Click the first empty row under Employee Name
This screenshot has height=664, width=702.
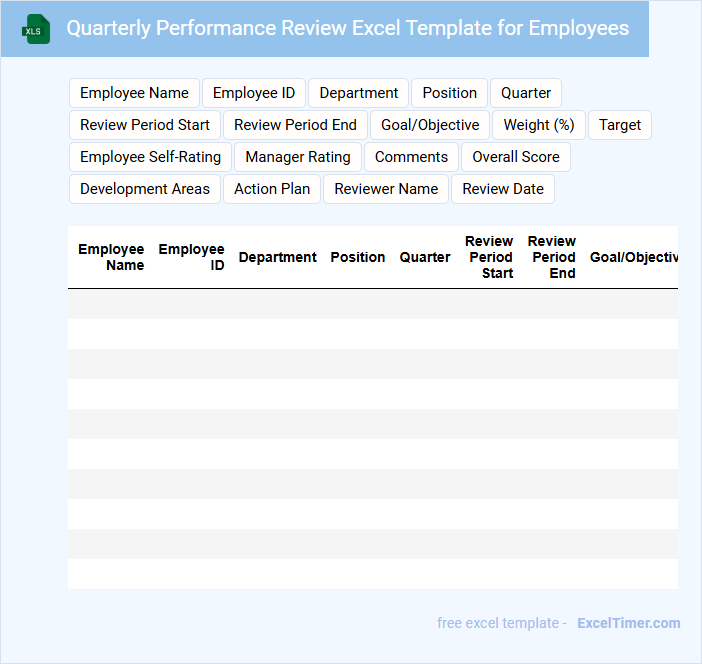coord(111,304)
